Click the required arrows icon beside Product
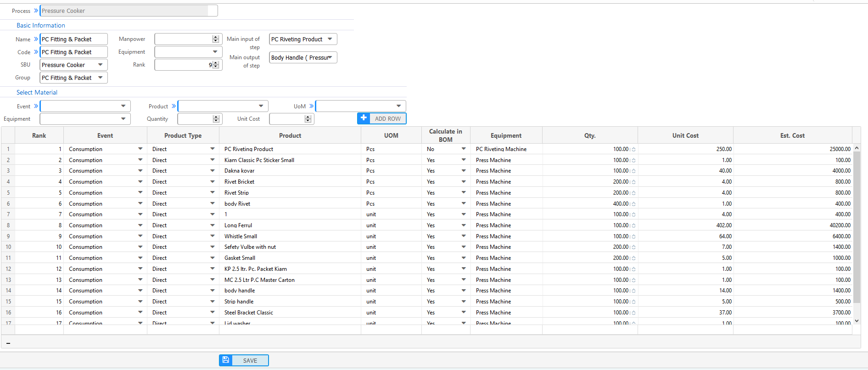This screenshot has width=868, height=370. click(174, 106)
